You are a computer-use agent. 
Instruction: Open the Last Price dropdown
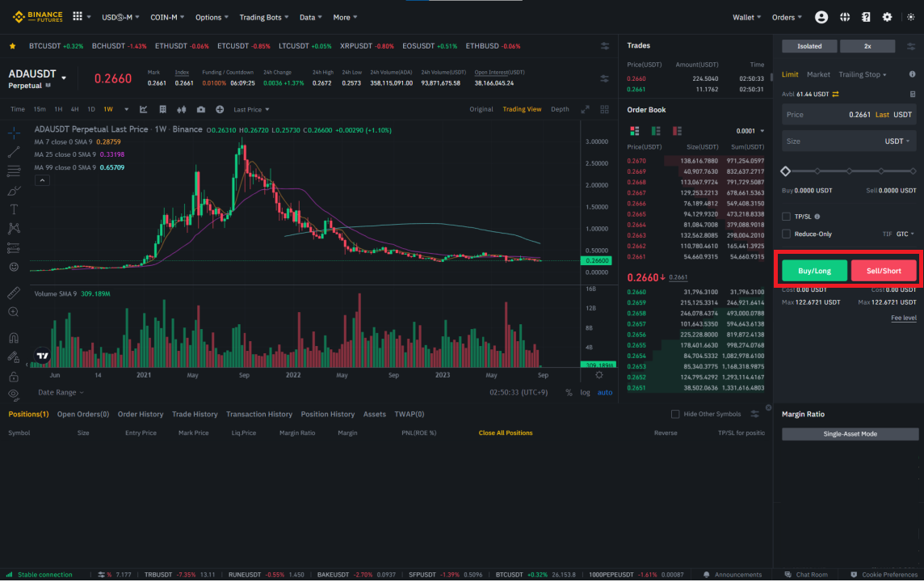pos(251,109)
